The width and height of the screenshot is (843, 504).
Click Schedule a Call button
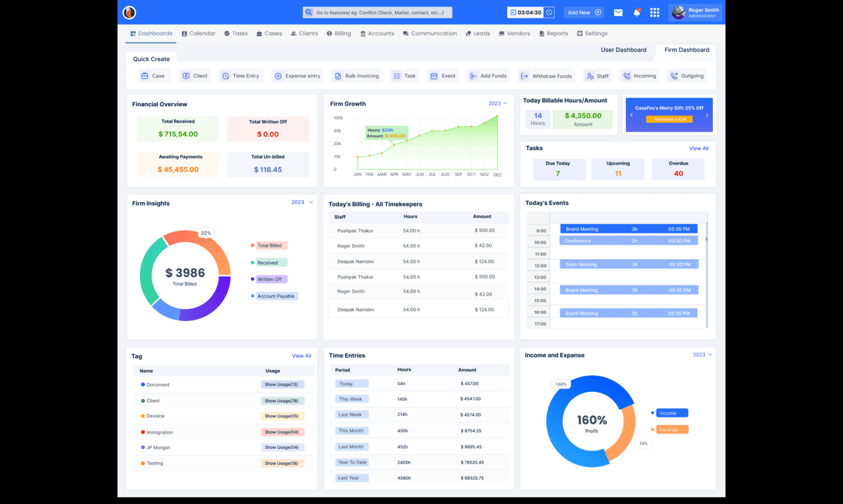[x=669, y=119]
